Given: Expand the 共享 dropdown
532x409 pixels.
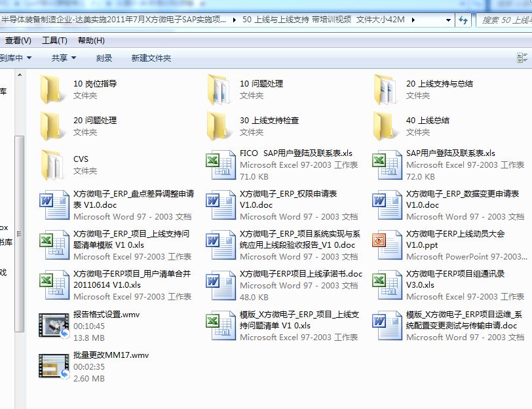Looking at the screenshot, I should tap(64, 58).
